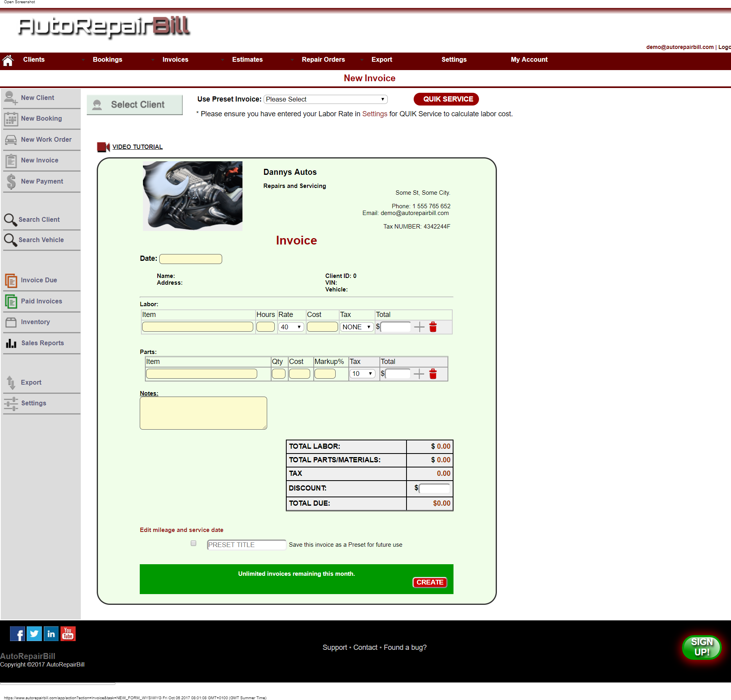Open Search Vehicle magnifier icon
Image resolution: width=731 pixels, height=700 pixels.
coord(10,240)
